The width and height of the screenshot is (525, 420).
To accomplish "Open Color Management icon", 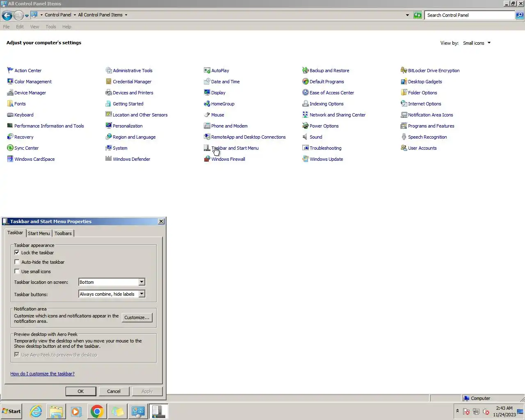I will tap(10, 82).
